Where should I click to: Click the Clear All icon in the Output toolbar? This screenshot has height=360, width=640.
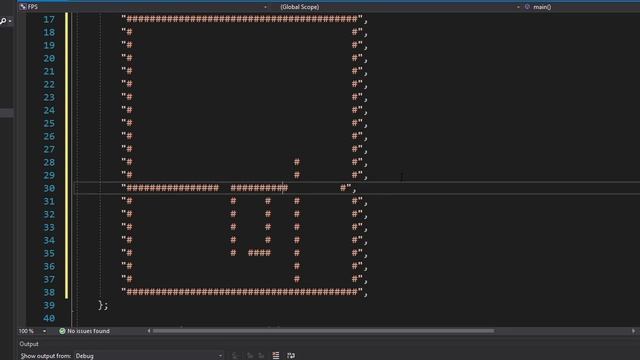(x=276, y=356)
